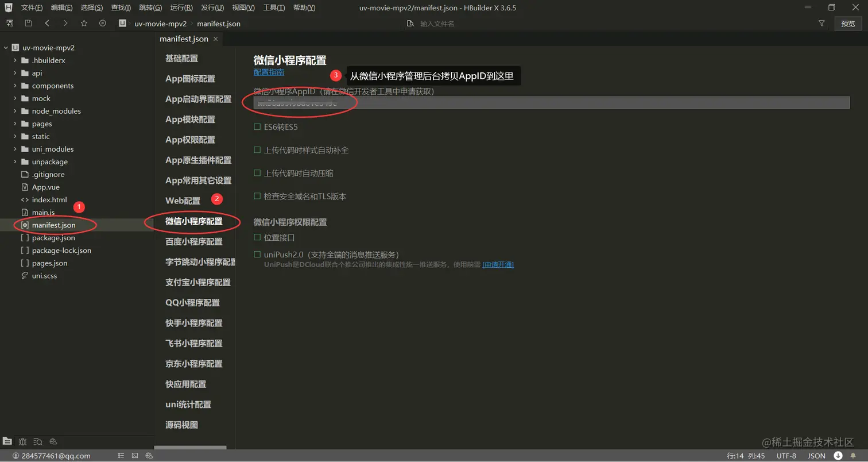Click the list outline icon in status bar
868x462 pixels.
121,456
